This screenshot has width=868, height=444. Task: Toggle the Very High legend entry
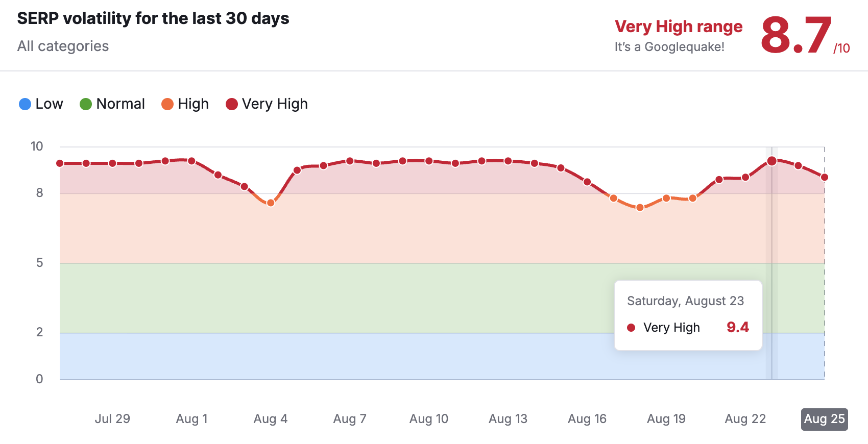267,104
